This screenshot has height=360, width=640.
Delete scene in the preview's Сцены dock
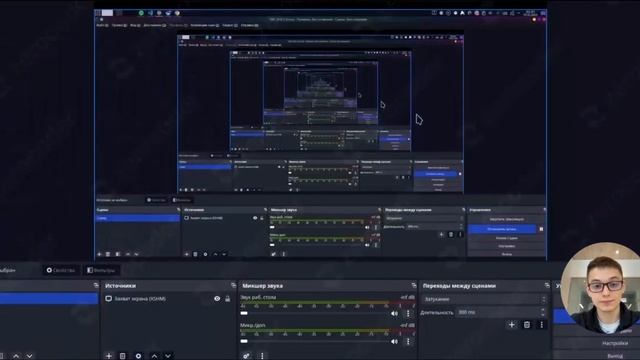pyautogui.click(x=108, y=254)
